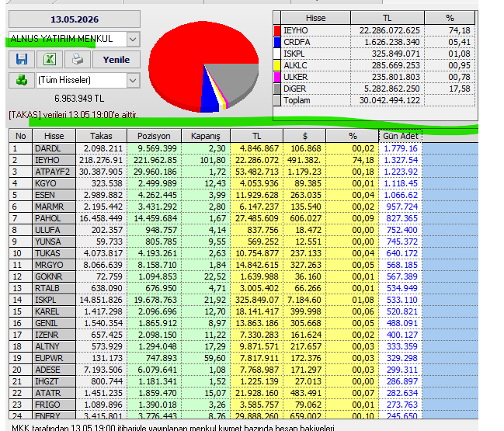This screenshot has width=504, height=431.
Task: Select the KGYO stock cell
Action: click(x=54, y=183)
